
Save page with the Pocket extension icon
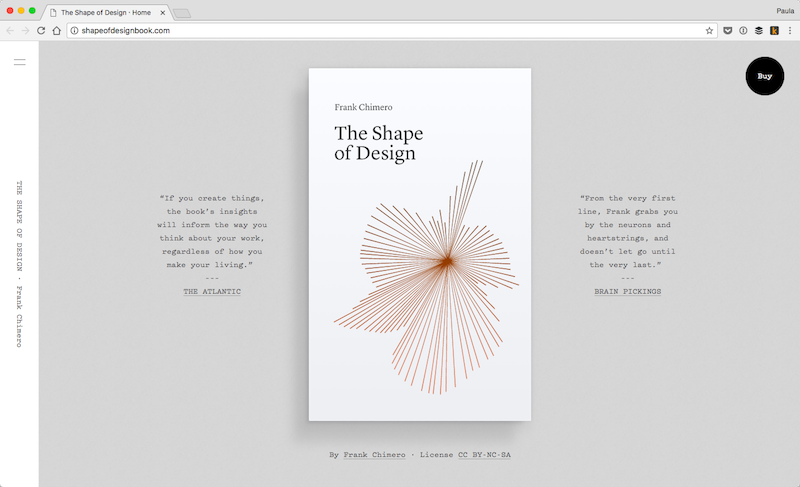pyautogui.click(x=728, y=31)
